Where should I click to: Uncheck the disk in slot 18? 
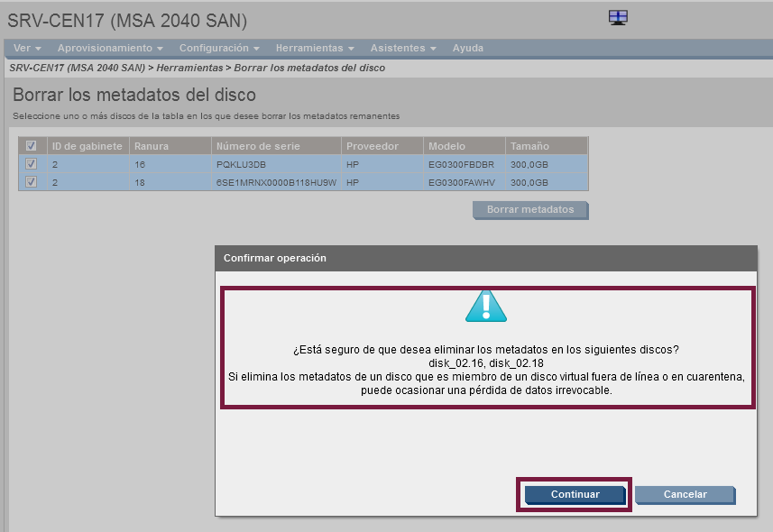pyautogui.click(x=32, y=182)
